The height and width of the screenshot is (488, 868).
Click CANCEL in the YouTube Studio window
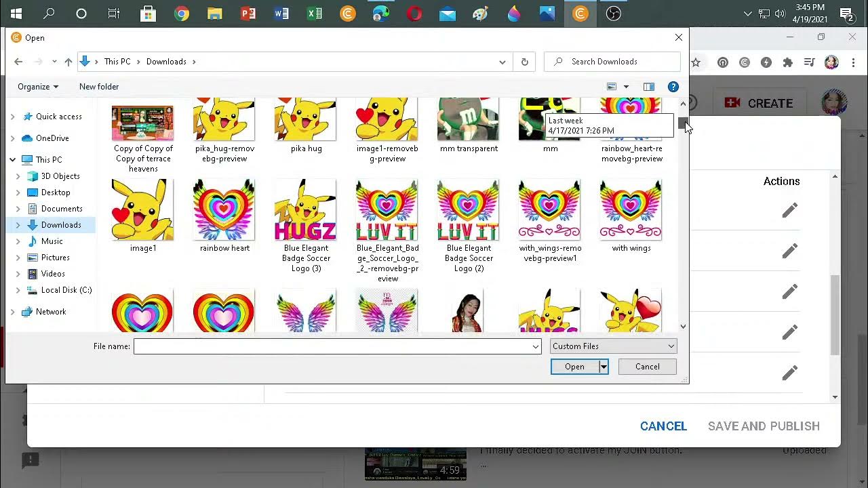tap(663, 426)
